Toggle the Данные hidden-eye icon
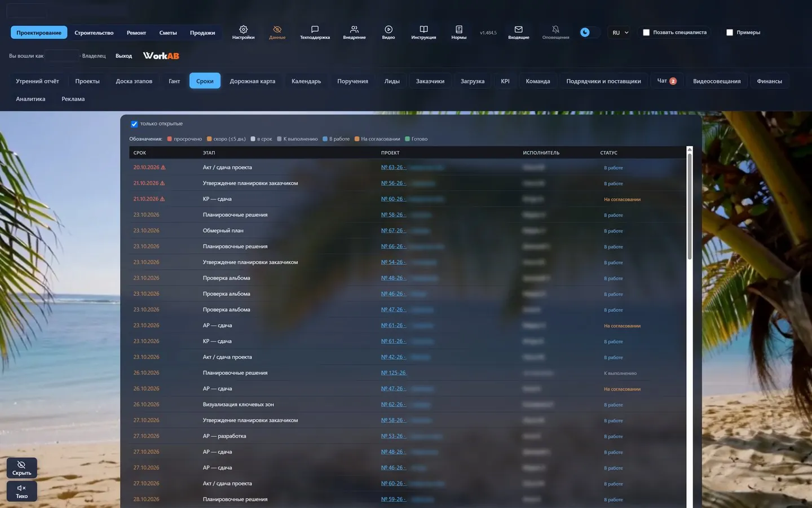Viewport: 812px width, 508px height. tap(277, 29)
